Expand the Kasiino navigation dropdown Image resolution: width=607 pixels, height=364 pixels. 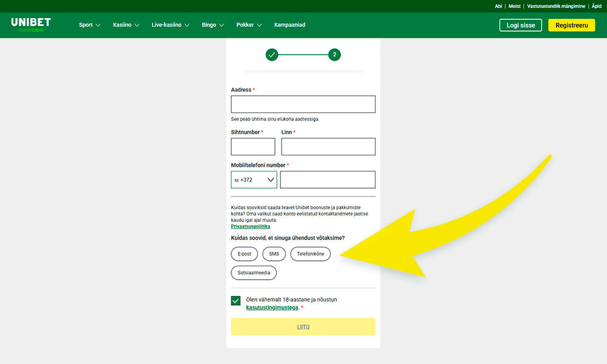[x=126, y=25]
